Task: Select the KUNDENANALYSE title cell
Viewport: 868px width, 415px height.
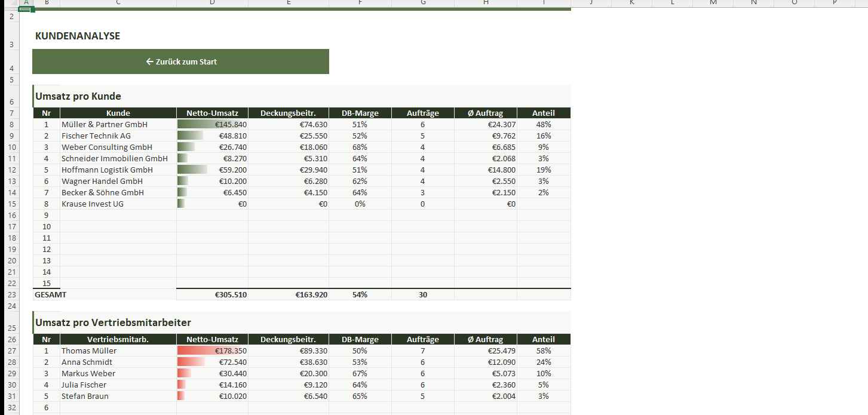Action: [x=78, y=36]
